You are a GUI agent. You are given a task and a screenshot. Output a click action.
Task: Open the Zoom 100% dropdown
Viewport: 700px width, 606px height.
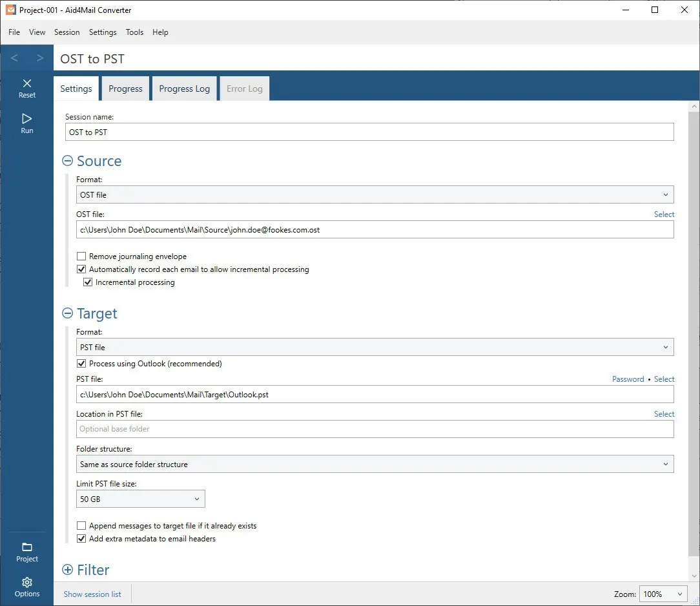663,594
